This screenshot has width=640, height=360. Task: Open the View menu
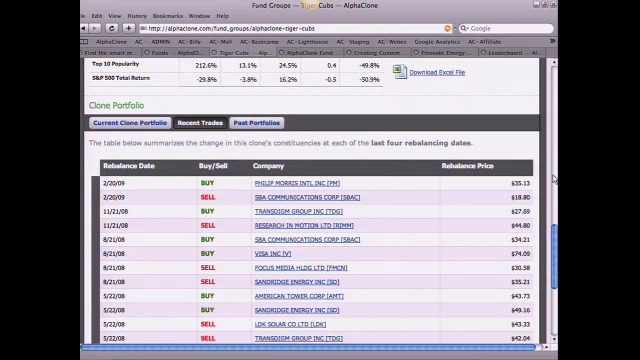115,16
